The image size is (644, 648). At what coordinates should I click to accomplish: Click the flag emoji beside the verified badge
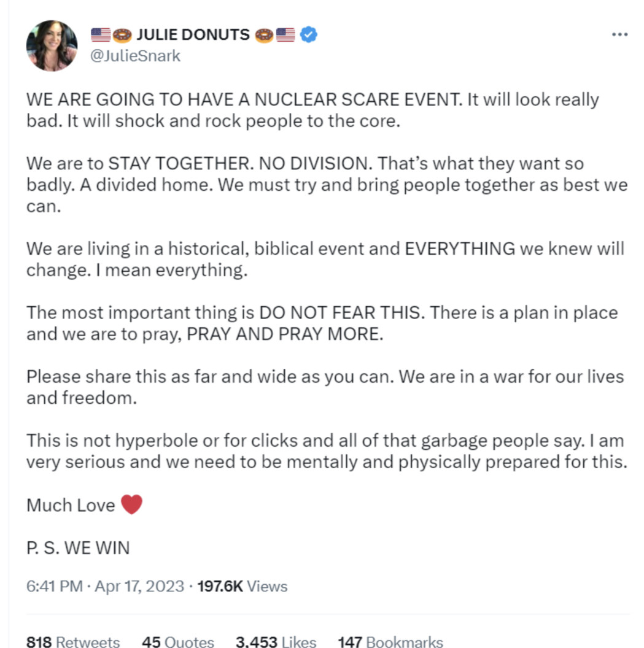pos(285,35)
